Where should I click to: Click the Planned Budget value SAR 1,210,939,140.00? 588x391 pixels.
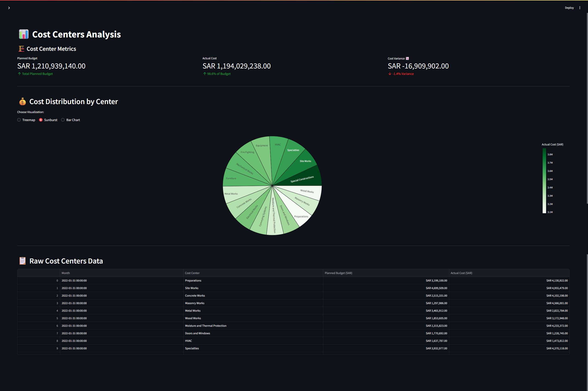[x=51, y=66]
